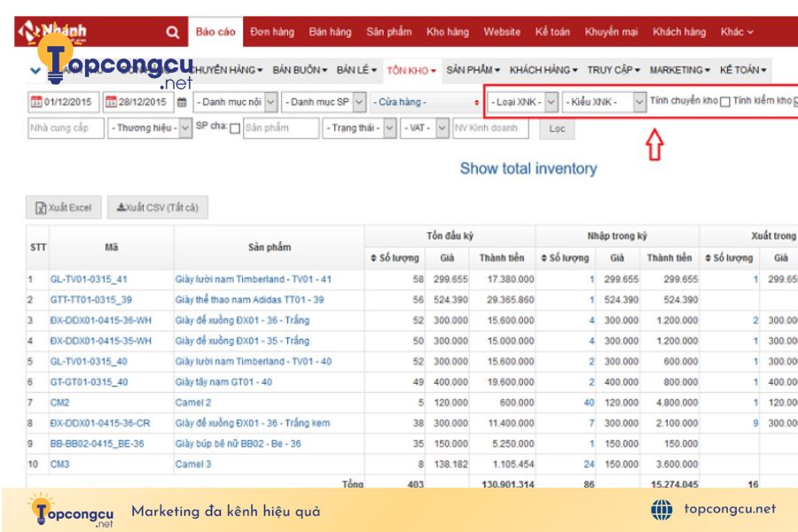Screen dimensions: 798x532
Task: Expand the MARKETING submenu
Action: pos(679,70)
